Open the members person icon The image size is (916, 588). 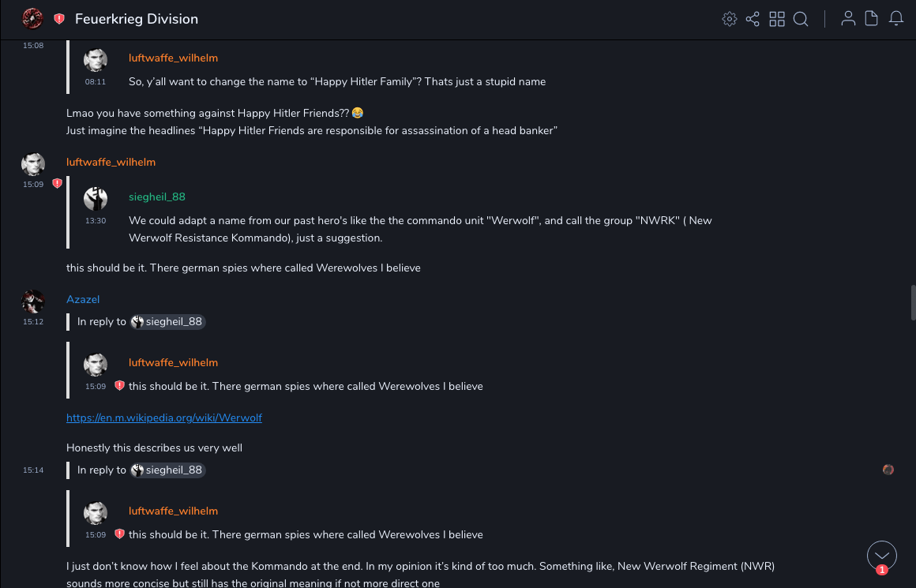pyautogui.click(x=848, y=19)
